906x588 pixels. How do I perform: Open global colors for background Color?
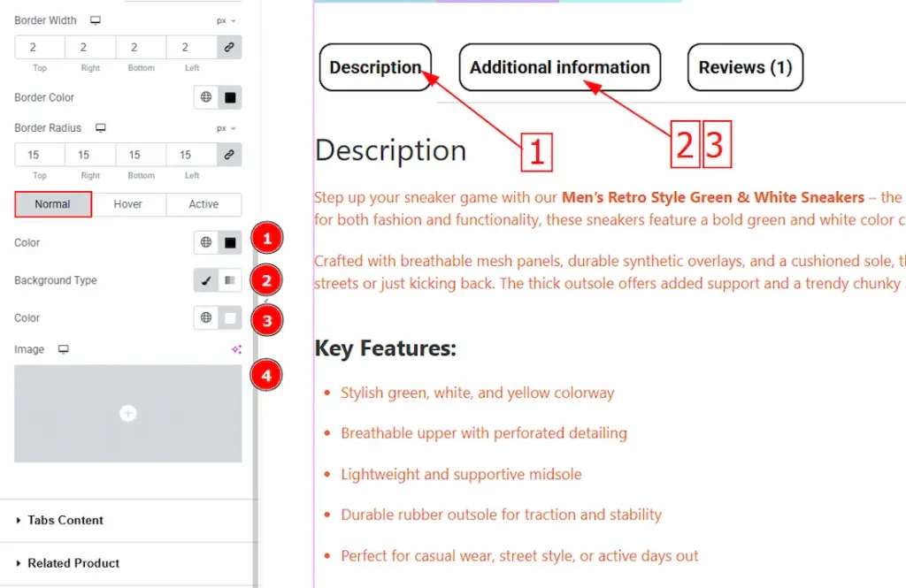click(x=206, y=317)
